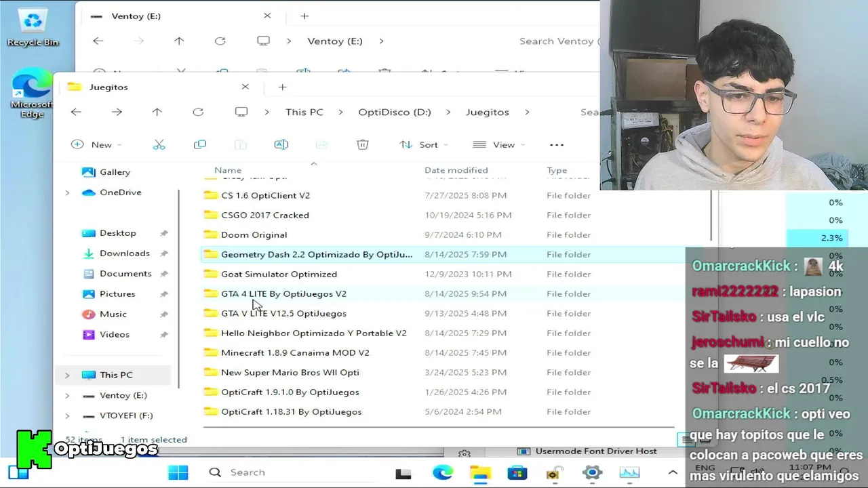Add a new tab in Juegitos window
Image resolution: width=868 pixels, height=488 pixels.
pyautogui.click(x=283, y=87)
